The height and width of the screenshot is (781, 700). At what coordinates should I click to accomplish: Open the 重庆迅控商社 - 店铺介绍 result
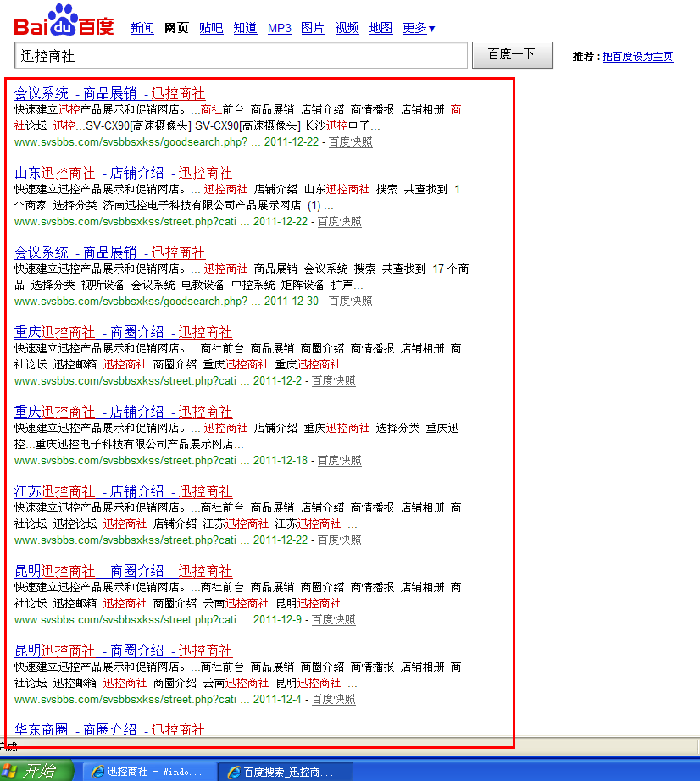(x=123, y=412)
